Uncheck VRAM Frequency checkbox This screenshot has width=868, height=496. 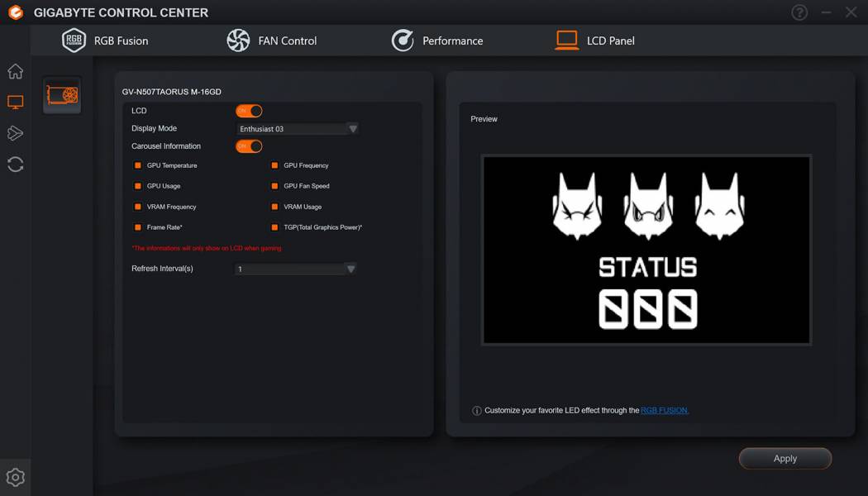tap(138, 207)
